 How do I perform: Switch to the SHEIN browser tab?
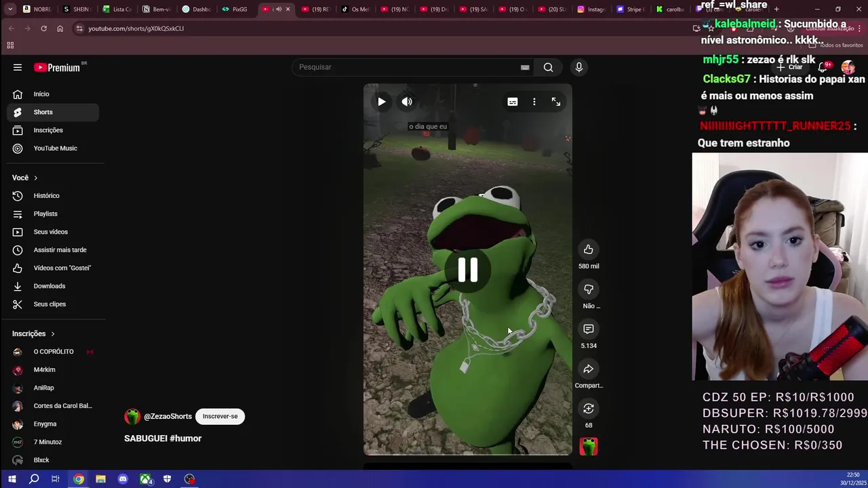tap(76, 9)
